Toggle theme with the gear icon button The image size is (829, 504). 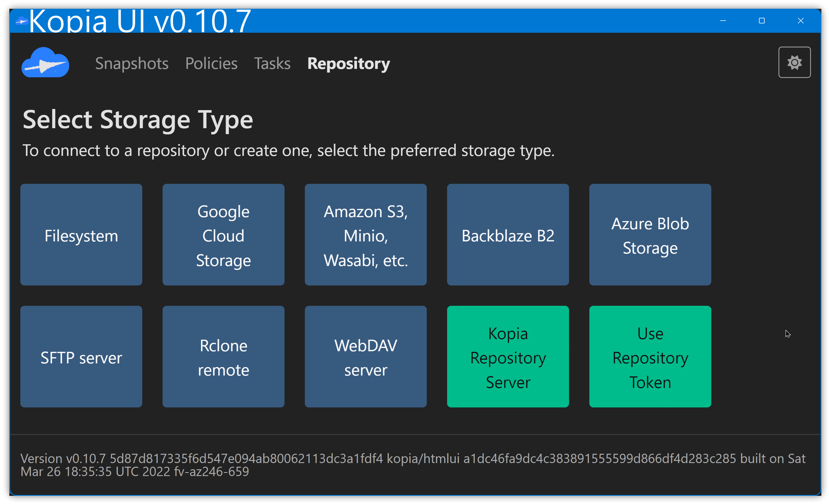click(794, 63)
